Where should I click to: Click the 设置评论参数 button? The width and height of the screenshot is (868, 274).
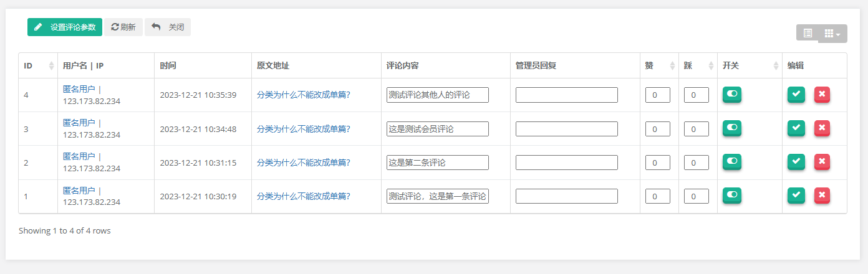65,27
